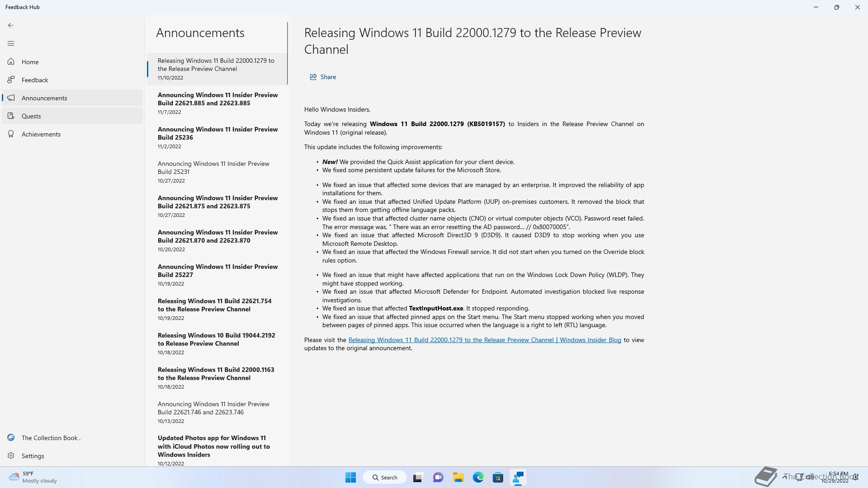Open Build 22621.754 Release Preview announcement
868x488 pixels.
217,309
